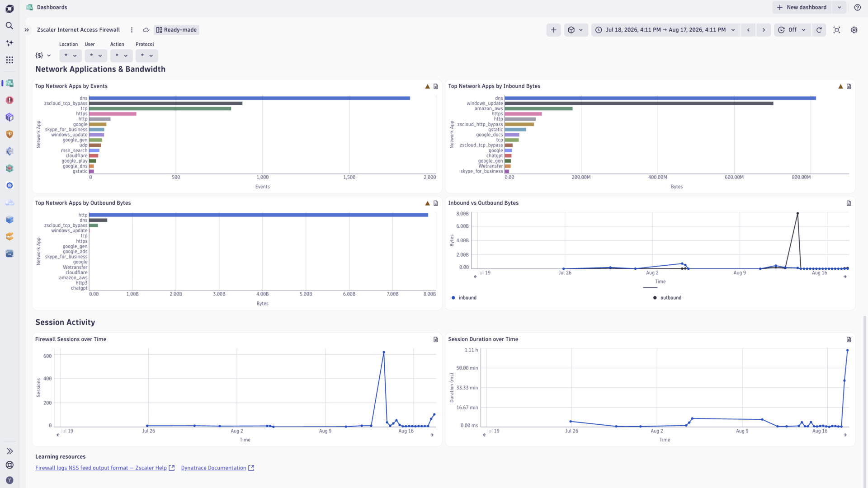Pan Session Duration chart left
The height and width of the screenshot is (488, 868).
(x=484, y=435)
